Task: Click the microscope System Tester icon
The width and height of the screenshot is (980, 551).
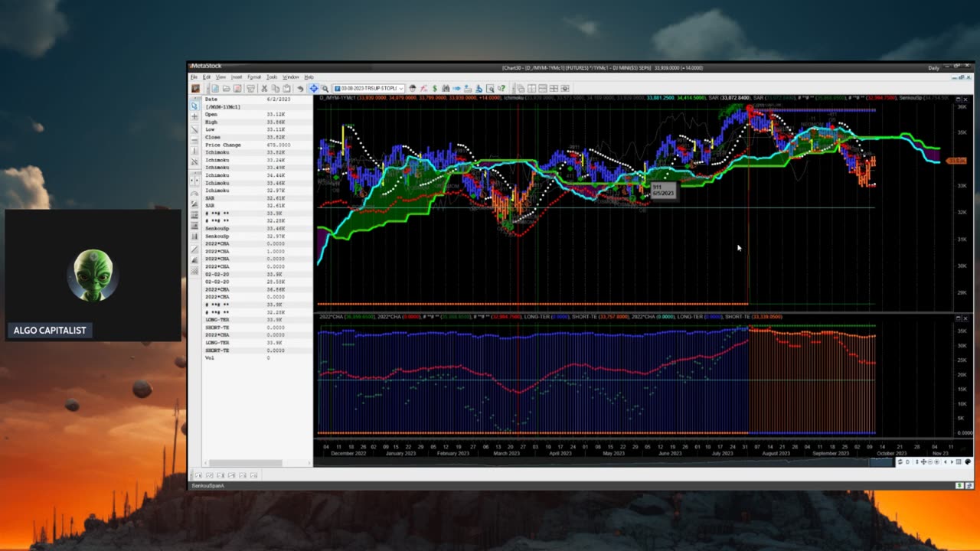Action: [479, 88]
